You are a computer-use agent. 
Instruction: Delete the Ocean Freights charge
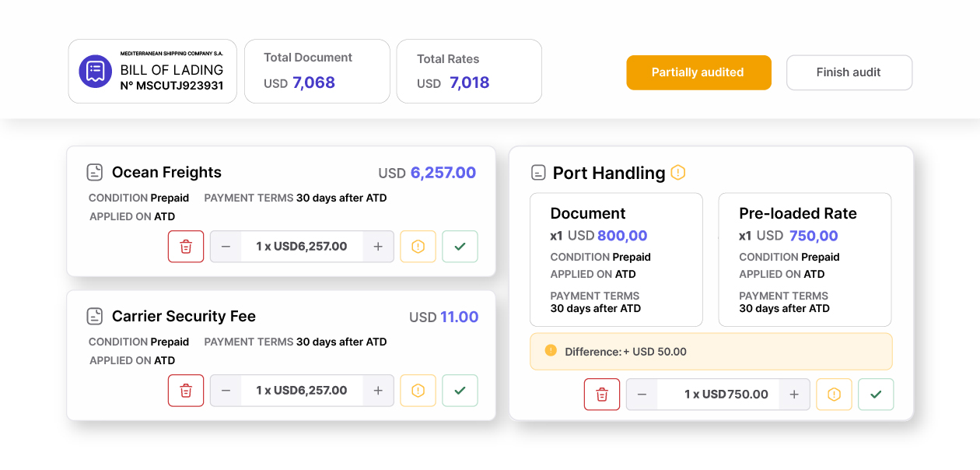pos(186,247)
